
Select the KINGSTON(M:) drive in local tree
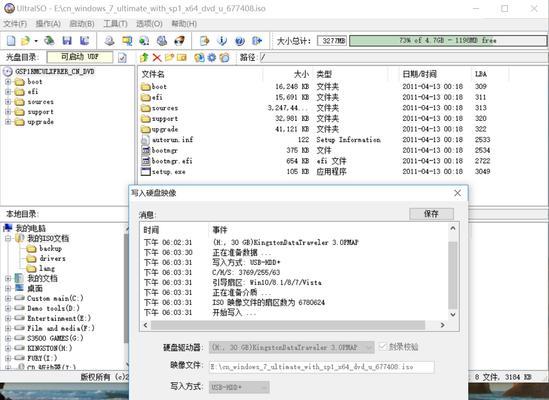pos(50,349)
